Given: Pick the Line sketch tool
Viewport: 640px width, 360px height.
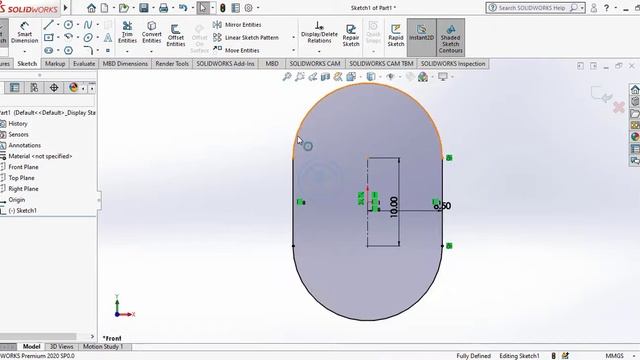Looking at the screenshot, I should 49,25.
